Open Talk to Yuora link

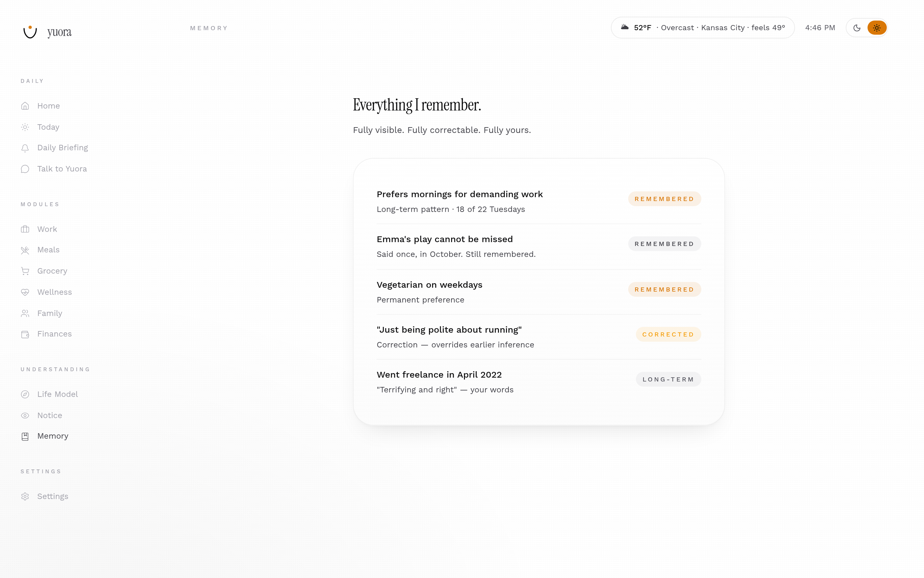[62, 169]
